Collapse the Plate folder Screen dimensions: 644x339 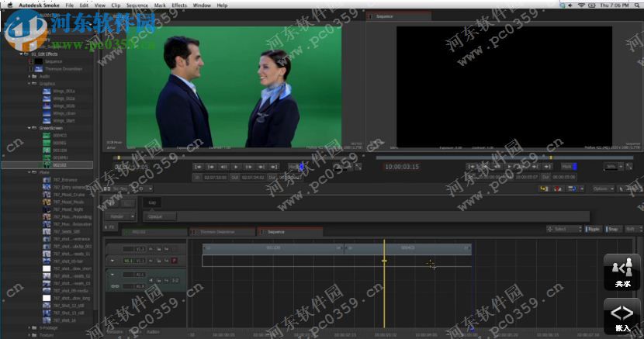click(x=29, y=172)
